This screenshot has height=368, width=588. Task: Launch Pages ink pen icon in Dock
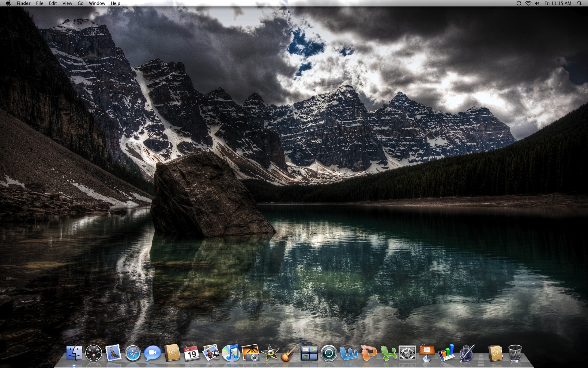pos(467,353)
